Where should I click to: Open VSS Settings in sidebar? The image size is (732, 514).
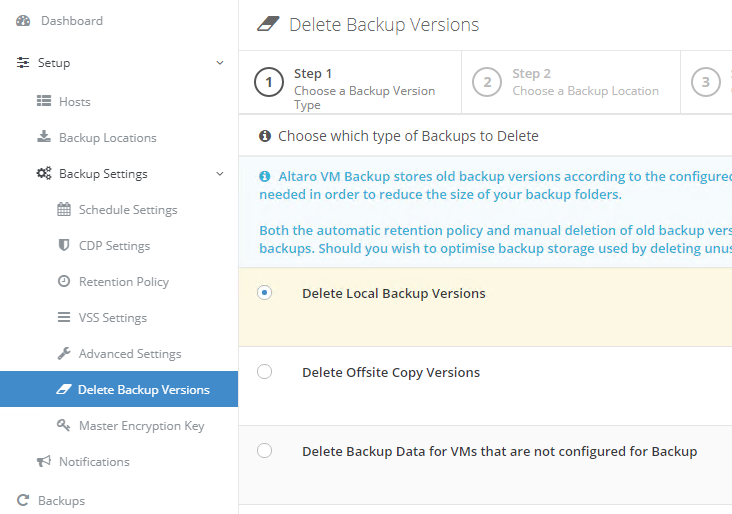pyautogui.click(x=112, y=317)
